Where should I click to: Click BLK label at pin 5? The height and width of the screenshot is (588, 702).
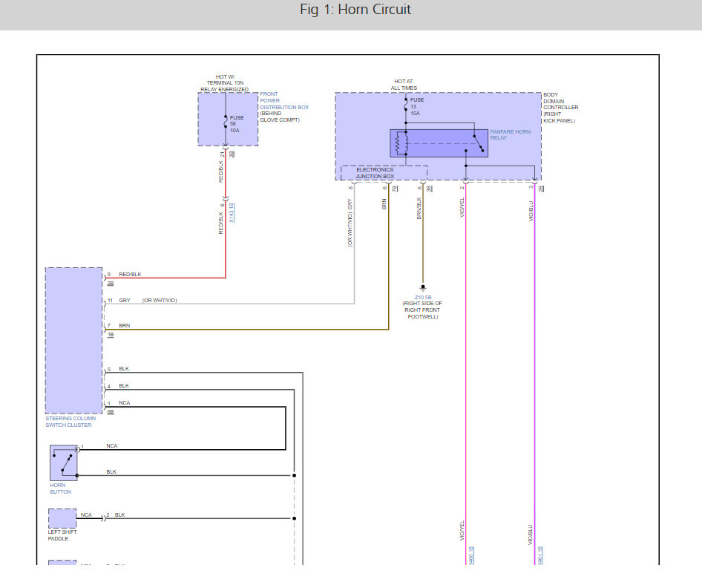coord(124,368)
